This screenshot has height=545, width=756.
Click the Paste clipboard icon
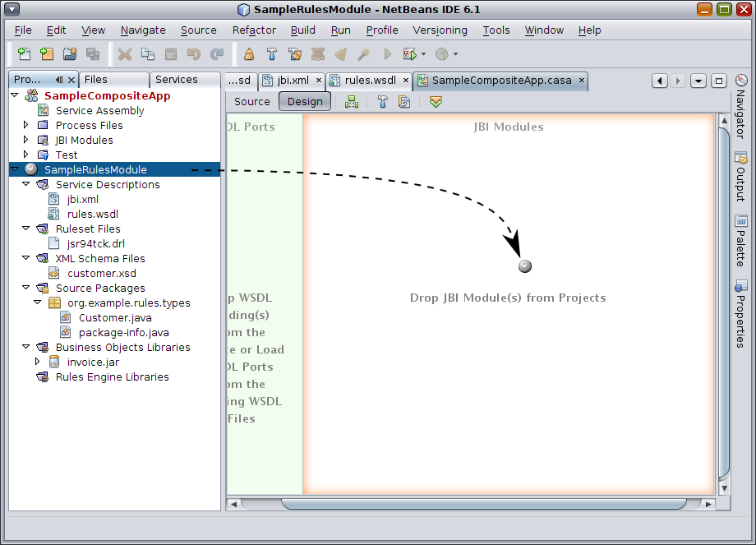(171, 54)
